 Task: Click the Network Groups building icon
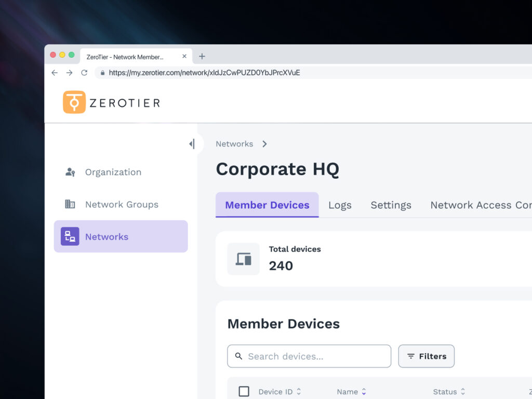(70, 204)
